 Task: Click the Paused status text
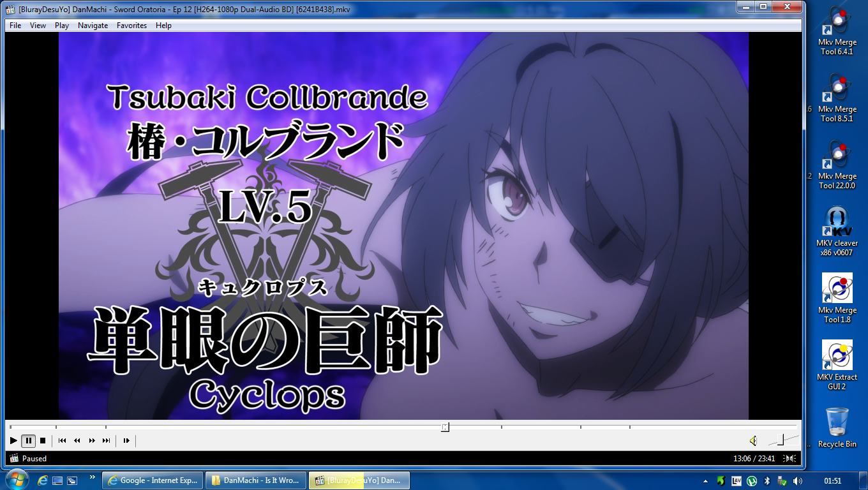(x=34, y=458)
